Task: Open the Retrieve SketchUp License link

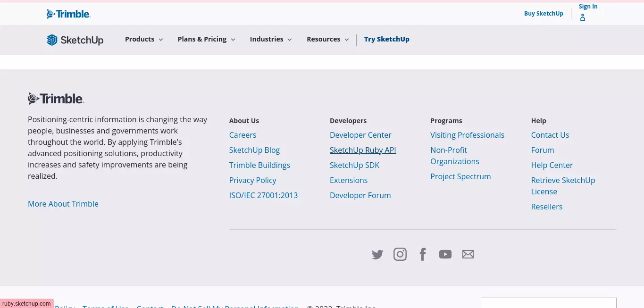Action: [x=563, y=186]
